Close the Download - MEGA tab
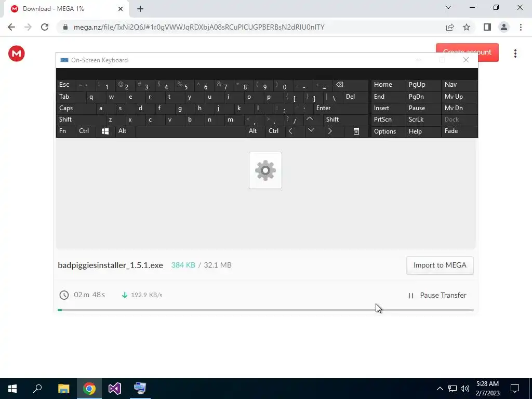 pos(121,9)
